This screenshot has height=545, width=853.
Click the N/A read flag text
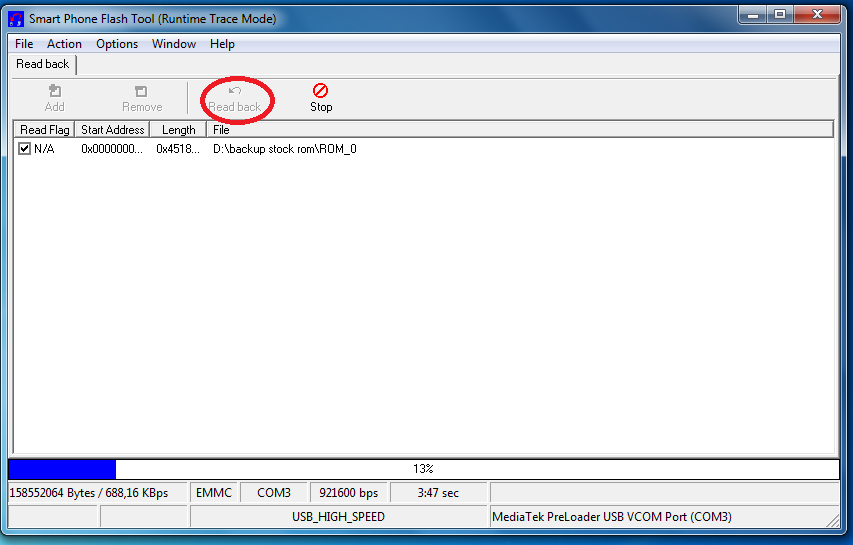(44, 148)
